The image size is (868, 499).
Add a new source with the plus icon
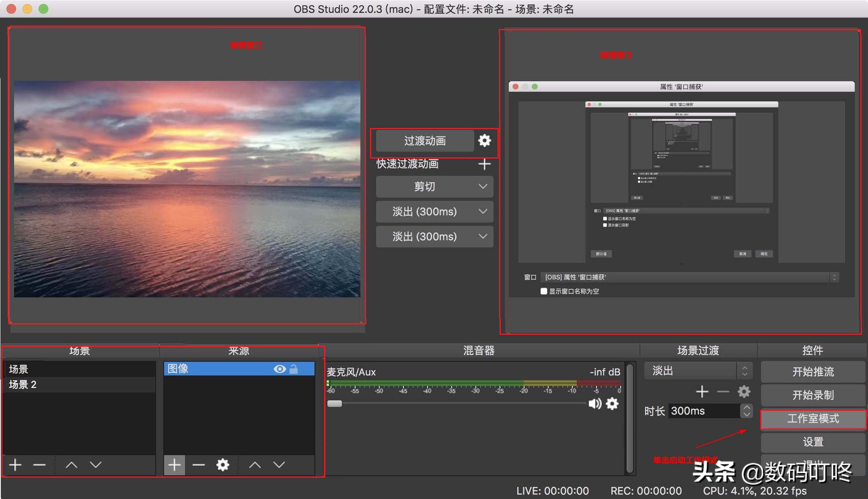tap(175, 465)
